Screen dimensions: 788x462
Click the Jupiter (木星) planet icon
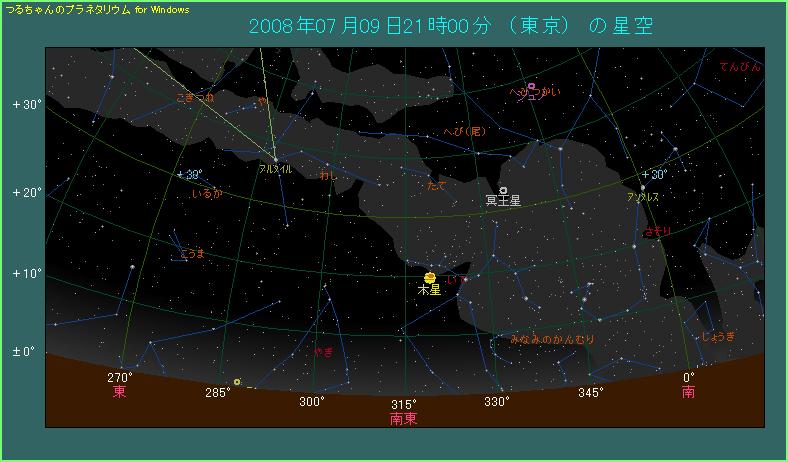(x=430, y=277)
